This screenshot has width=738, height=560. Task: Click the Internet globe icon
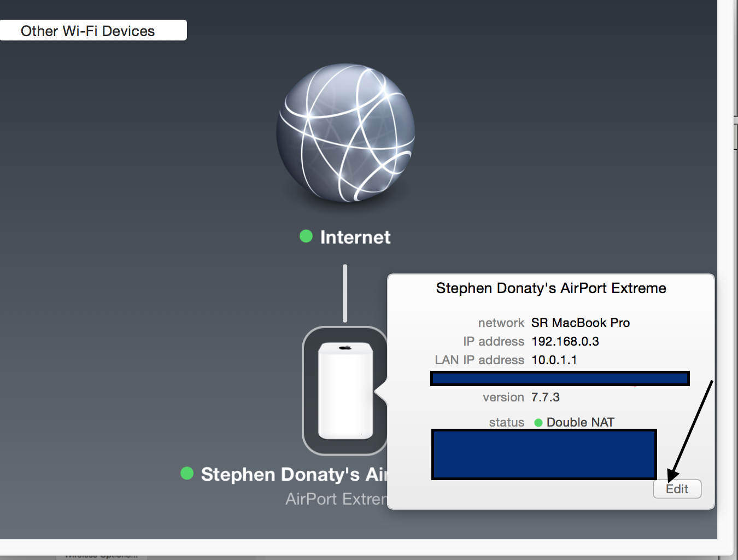click(345, 133)
